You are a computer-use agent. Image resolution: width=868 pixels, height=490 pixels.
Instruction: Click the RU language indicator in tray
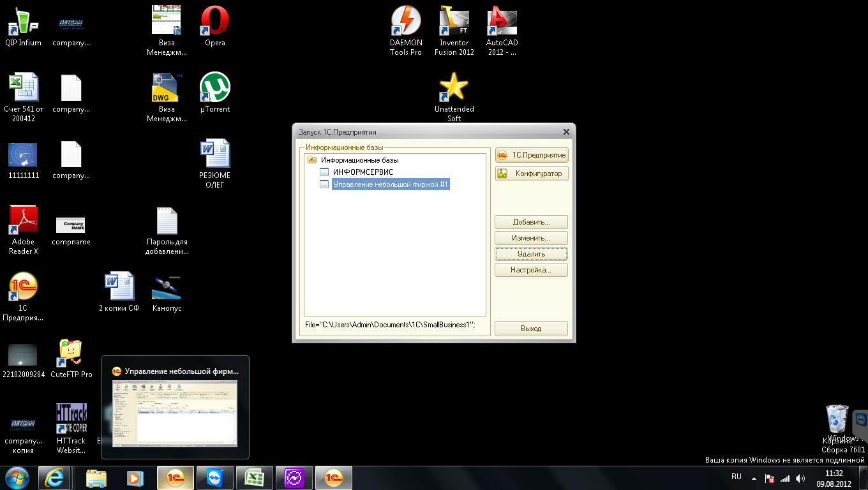(x=737, y=477)
